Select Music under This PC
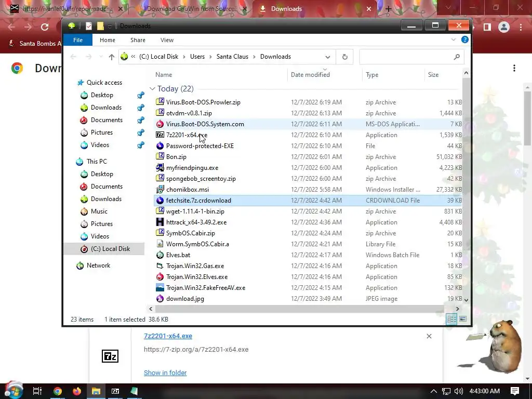Screen dimensions: 532x399 click(x=99, y=211)
